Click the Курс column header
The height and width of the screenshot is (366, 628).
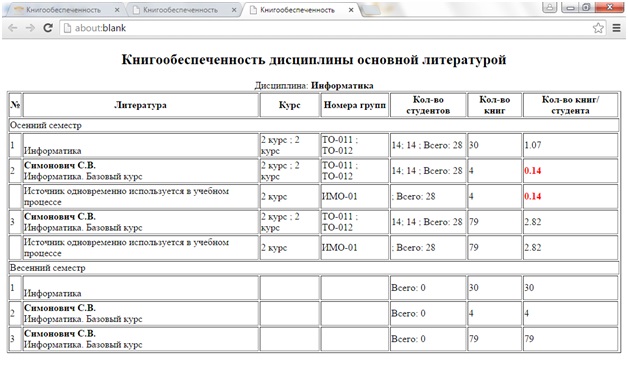[290, 105]
